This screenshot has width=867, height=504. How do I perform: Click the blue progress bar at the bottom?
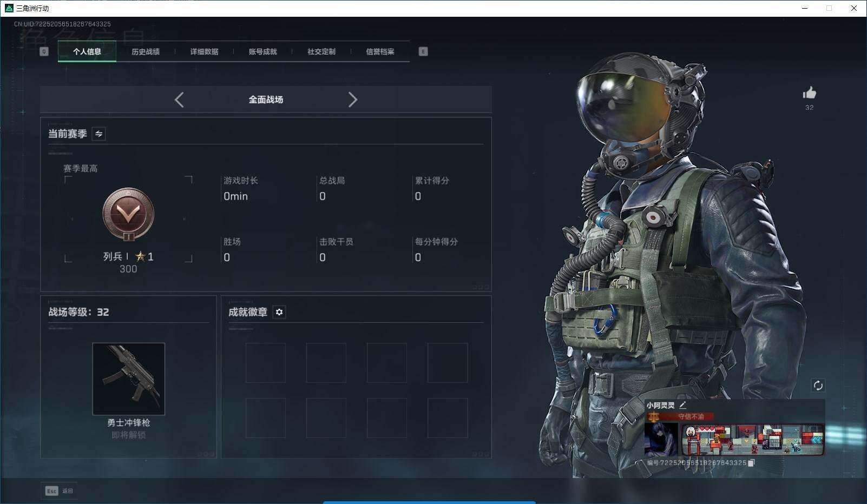429,502
